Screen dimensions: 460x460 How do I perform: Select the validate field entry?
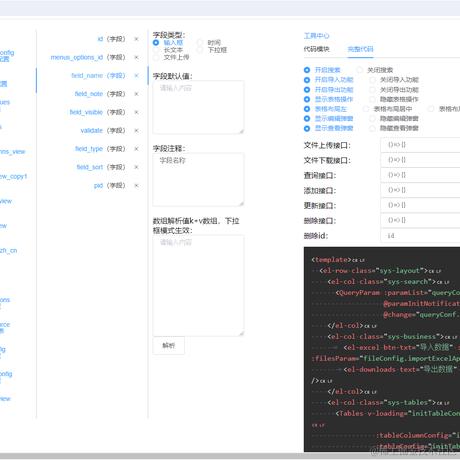(x=103, y=131)
